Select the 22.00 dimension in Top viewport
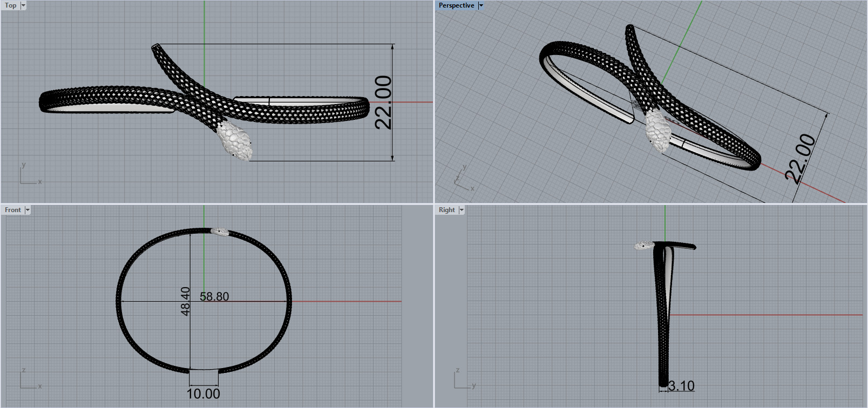The width and height of the screenshot is (868, 408). coord(383,103)
